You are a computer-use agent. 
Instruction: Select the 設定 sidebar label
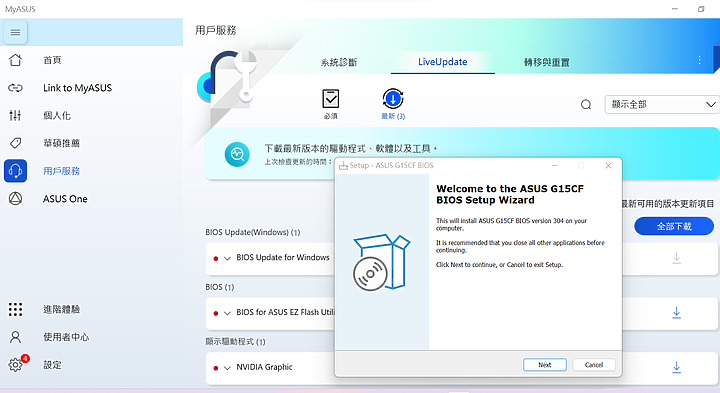click(x=52, y=365)
